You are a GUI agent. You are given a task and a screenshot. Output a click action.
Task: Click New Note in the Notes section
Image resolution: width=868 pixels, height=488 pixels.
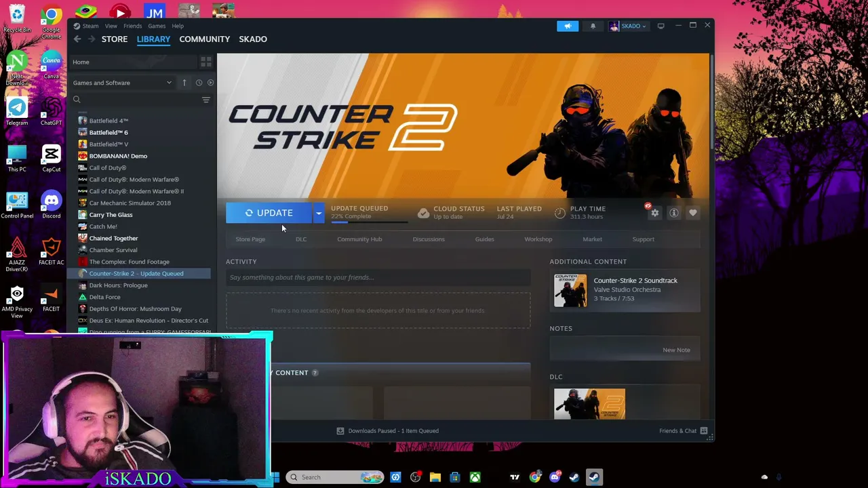tap(676, 350)
